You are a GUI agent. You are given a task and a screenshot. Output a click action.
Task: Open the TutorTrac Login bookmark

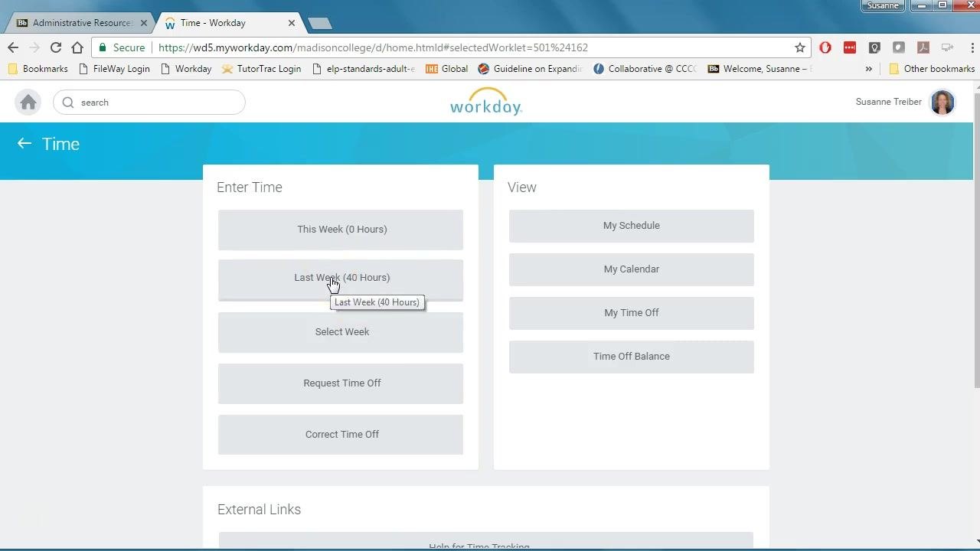pyautogui.click(x=261, y=69)
